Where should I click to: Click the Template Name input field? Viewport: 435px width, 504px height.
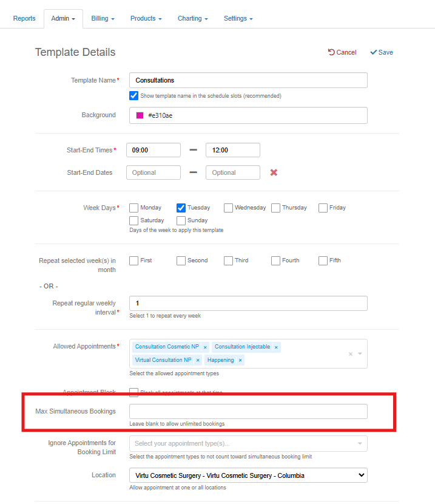click(248, 80)
